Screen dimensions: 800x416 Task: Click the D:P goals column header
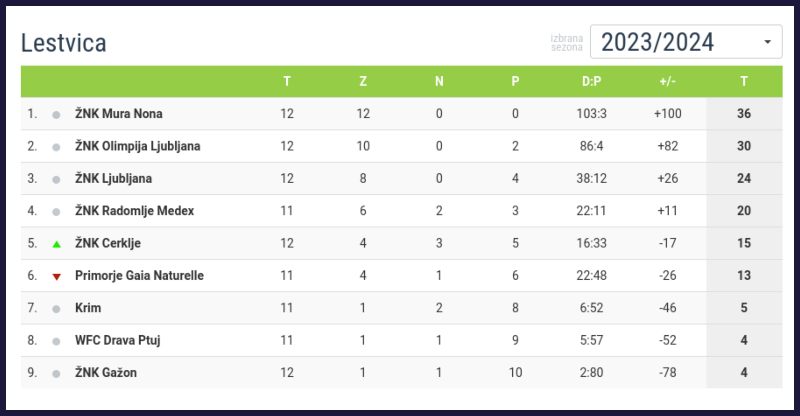(x=591, y=81)
